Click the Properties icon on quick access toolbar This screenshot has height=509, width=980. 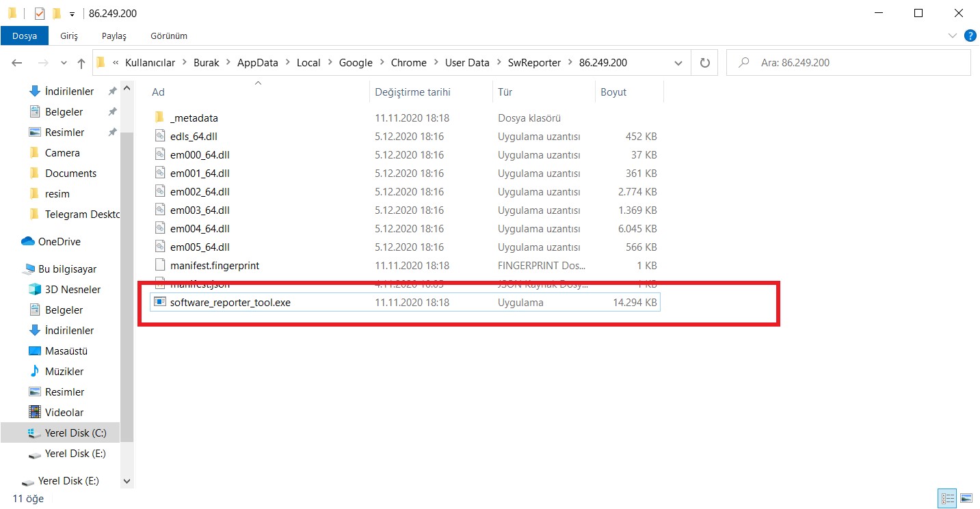click(x=39, y=12)
